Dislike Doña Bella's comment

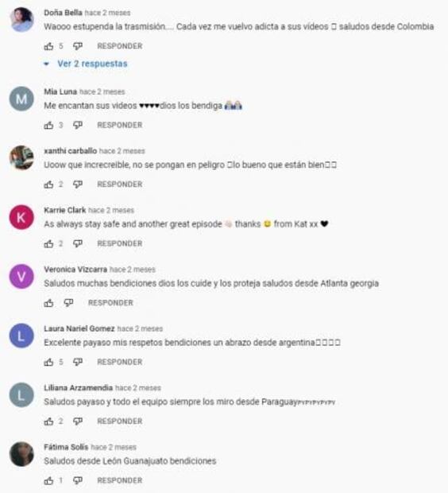click(x=78, y=46)
